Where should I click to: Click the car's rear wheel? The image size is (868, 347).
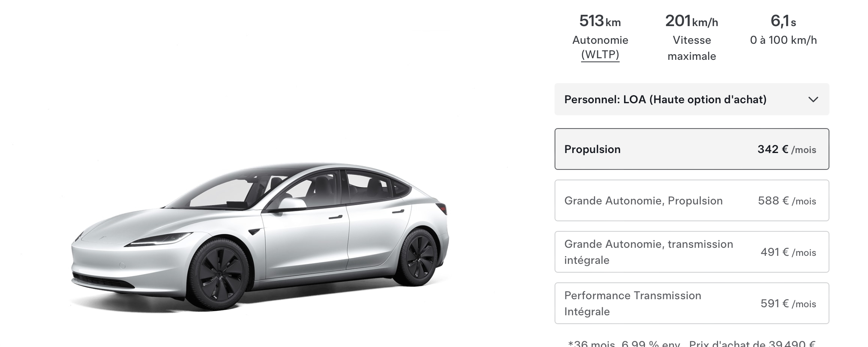[x=417, y=257]
